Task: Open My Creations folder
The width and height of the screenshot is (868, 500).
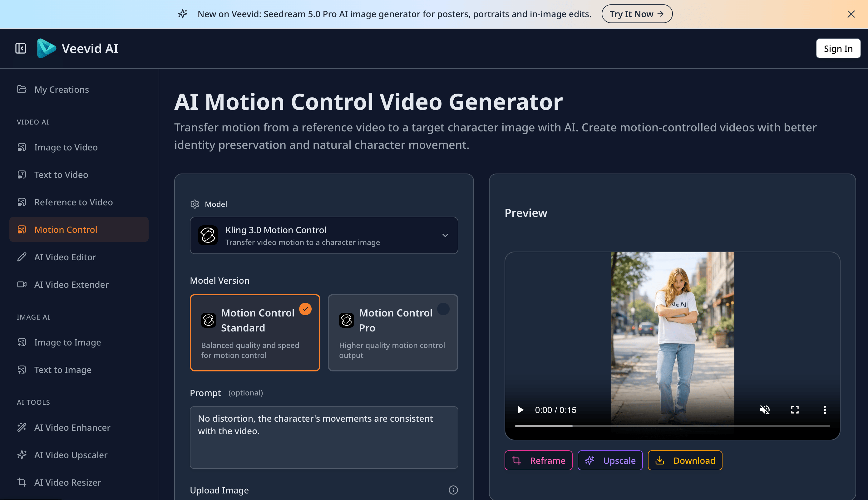Action: pos(79,90)
